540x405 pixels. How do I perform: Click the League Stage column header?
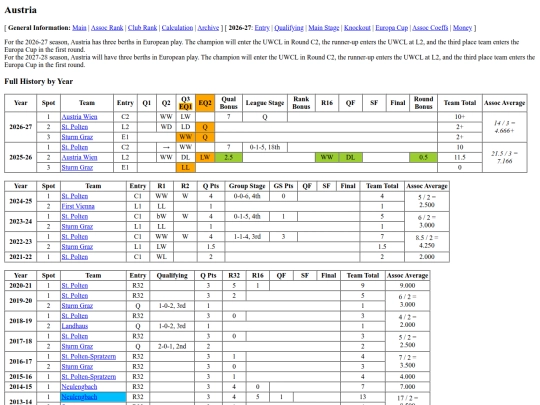coord(265,103)
